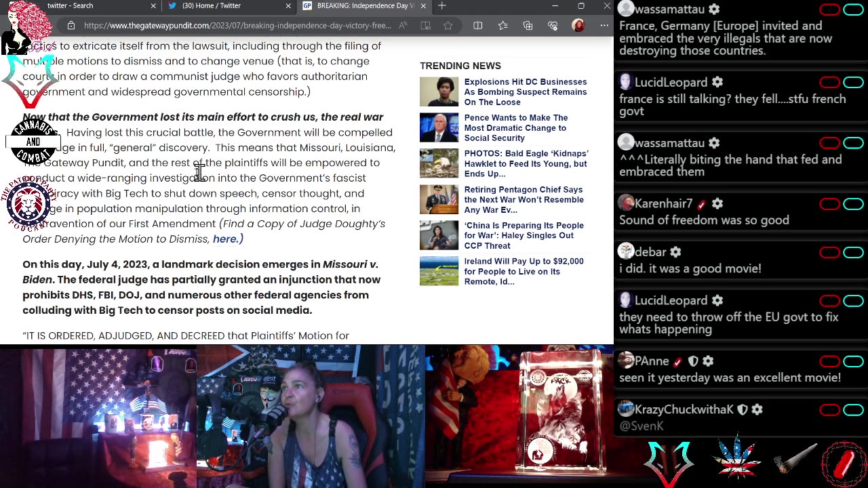Click KrazyChuckwithaK's chat avatar
This screenshot has height=488, width=868.
626,409
